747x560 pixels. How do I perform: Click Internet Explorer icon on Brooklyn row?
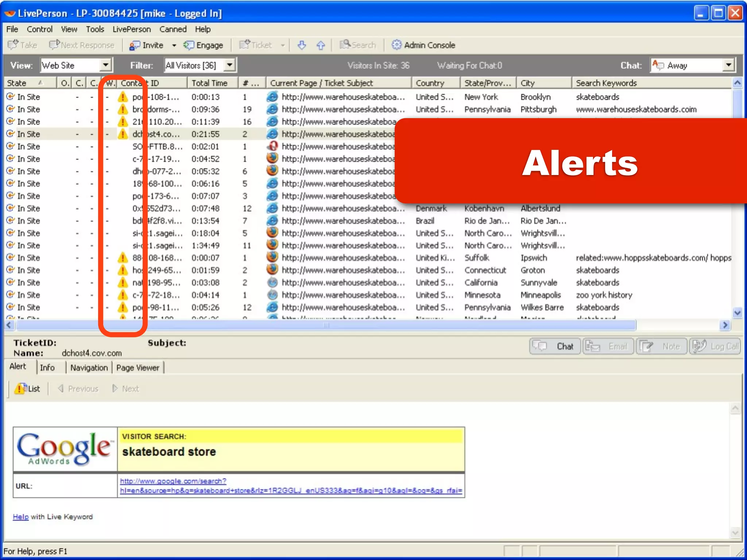pos(272,97)
